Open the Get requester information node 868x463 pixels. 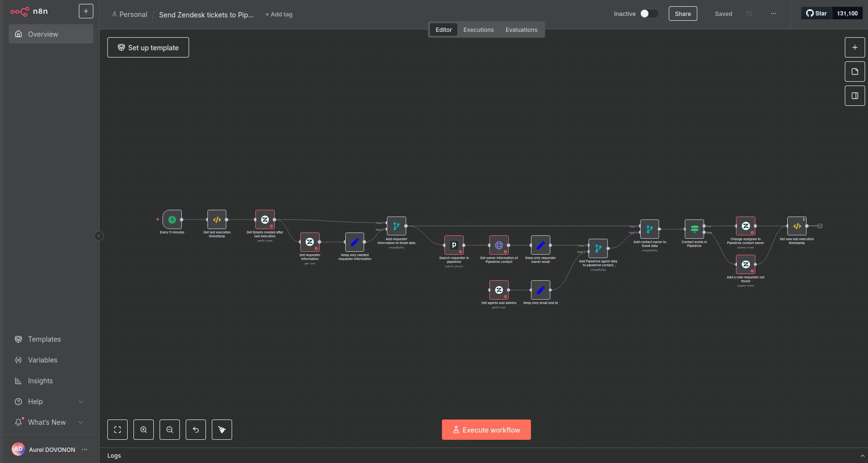(310, 242)
